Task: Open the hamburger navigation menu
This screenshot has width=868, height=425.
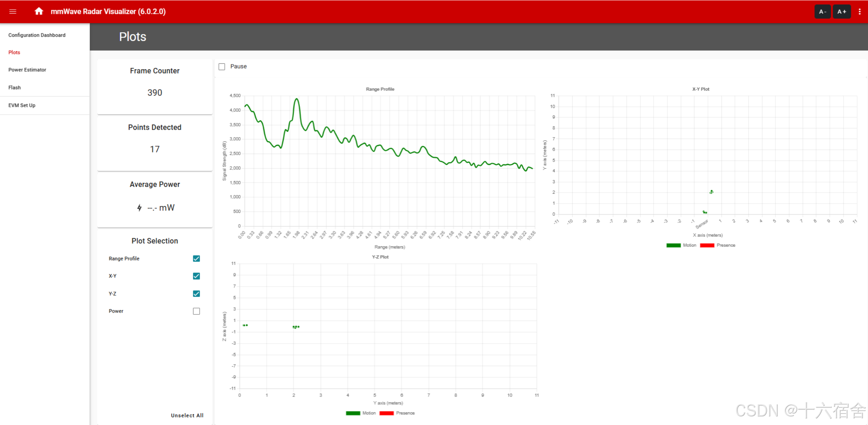Action: click(13, 12)
